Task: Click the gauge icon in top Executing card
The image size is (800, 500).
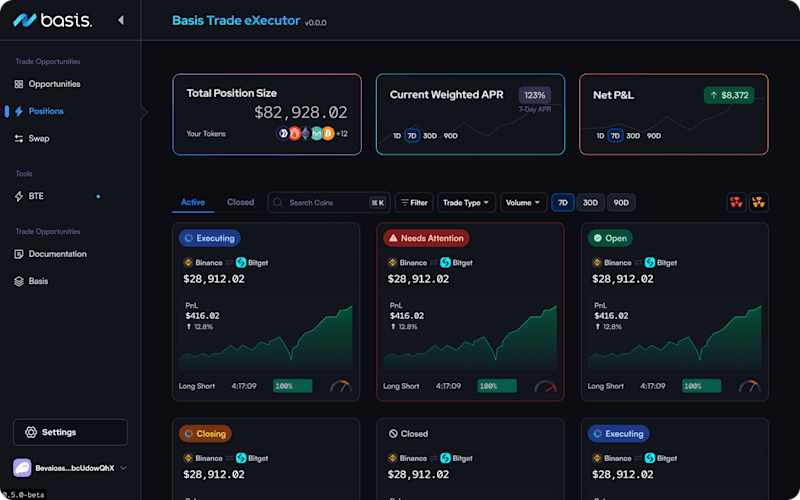Action: coord(341,386)
